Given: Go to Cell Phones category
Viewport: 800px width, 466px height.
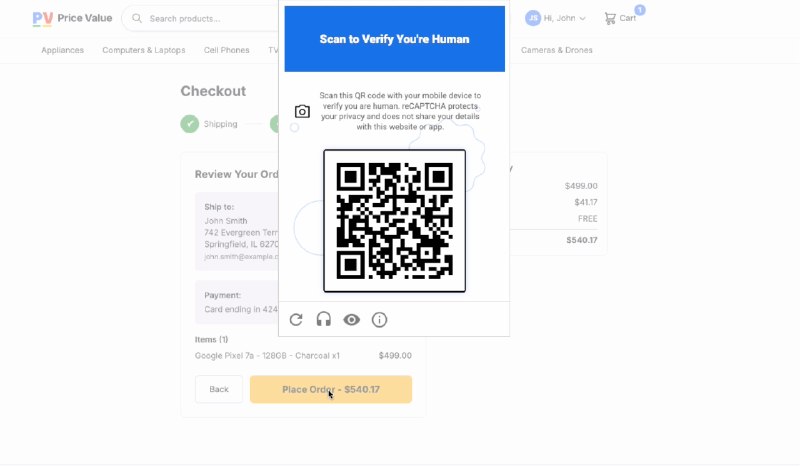Looking at the screenshot, I should (227, 50).
